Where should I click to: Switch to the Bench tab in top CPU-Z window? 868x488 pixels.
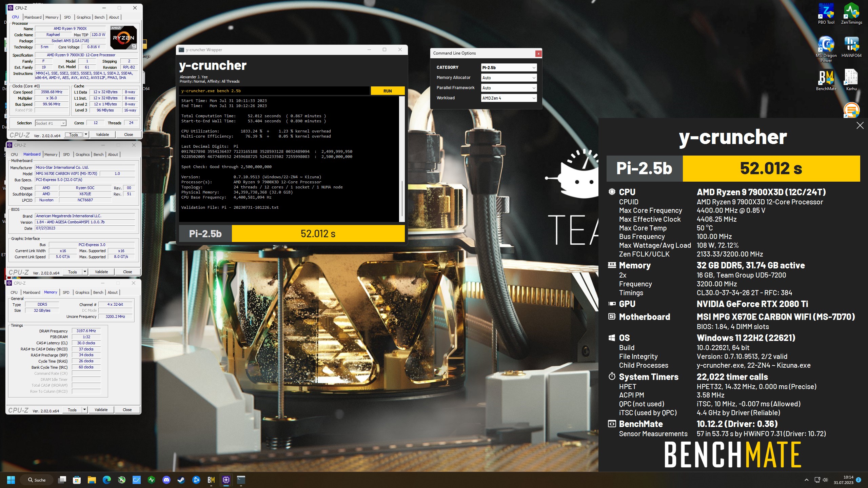(99, 17)
